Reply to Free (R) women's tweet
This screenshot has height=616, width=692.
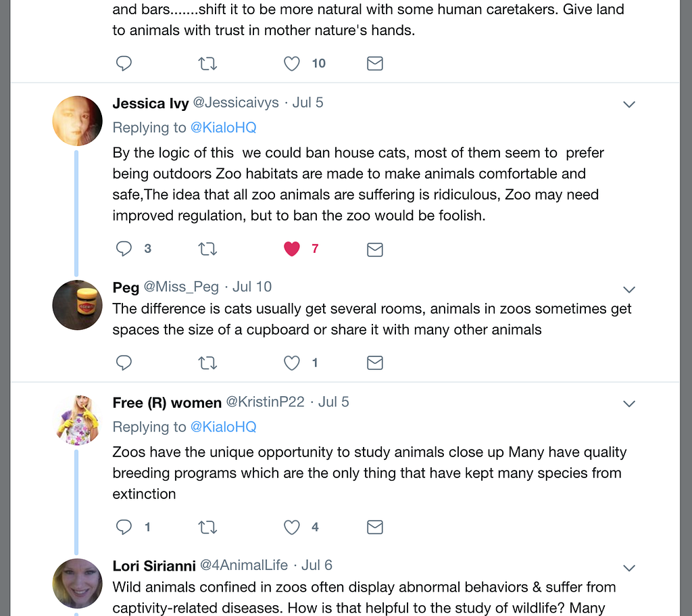pyautogui.click(x=124, y=527)
